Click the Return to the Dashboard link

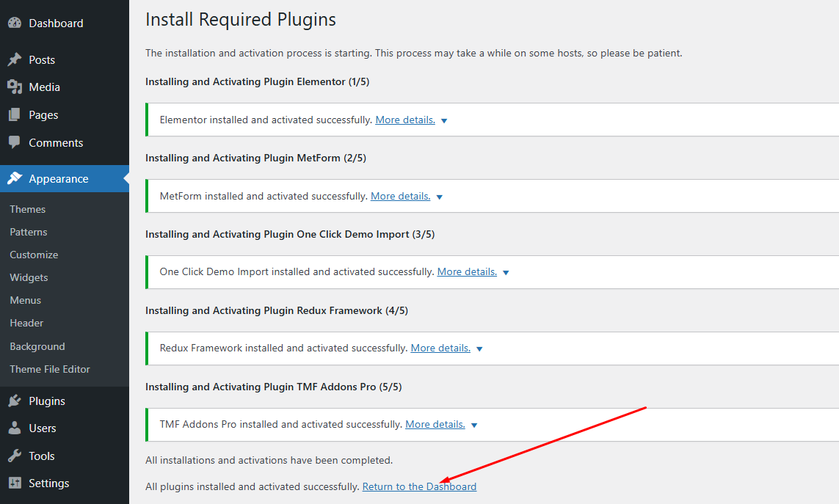(x=419, y=486)
